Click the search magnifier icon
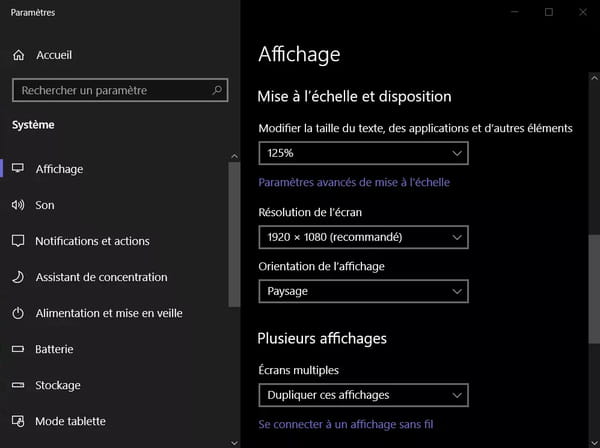 tap(217, 90)
